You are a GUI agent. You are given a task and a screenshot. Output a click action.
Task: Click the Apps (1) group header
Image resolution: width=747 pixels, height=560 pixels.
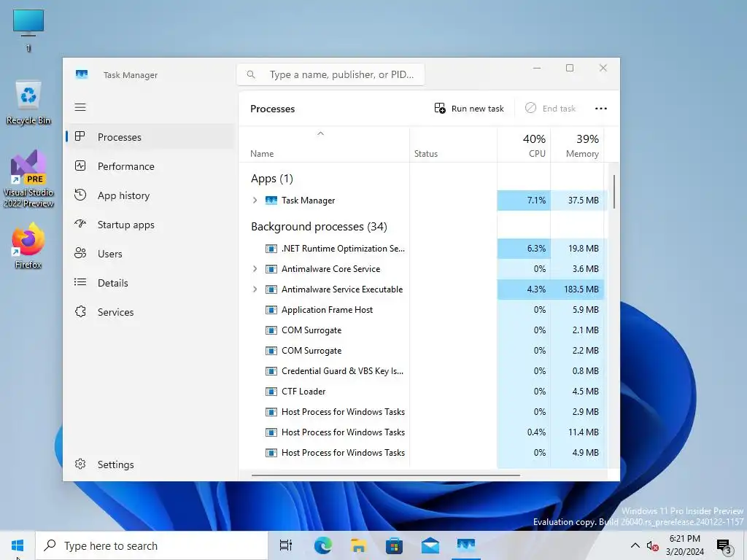click(x=271, y=179)
